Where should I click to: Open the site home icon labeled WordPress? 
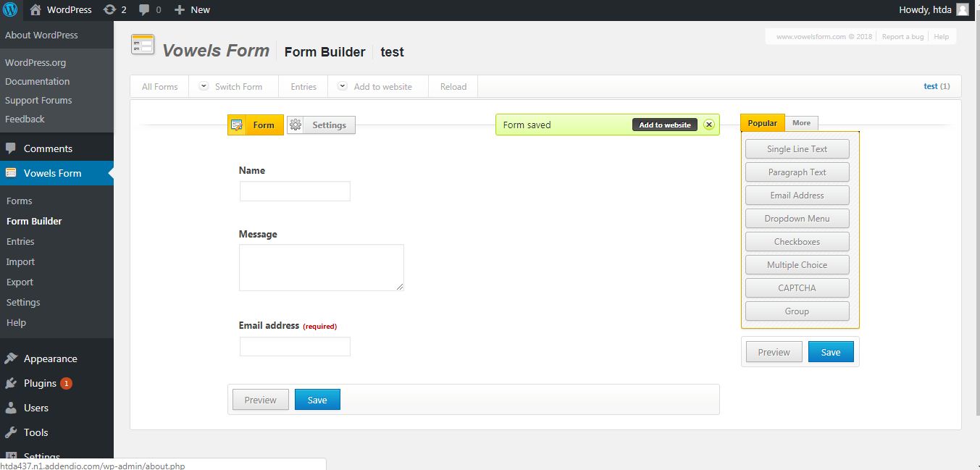tap(35, 9)
